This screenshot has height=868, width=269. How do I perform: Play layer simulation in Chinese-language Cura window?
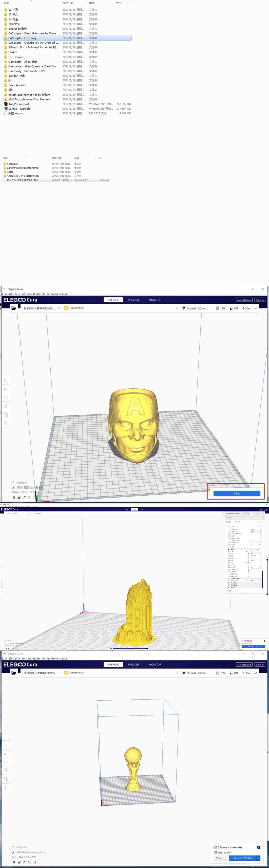tap(111, 648)
